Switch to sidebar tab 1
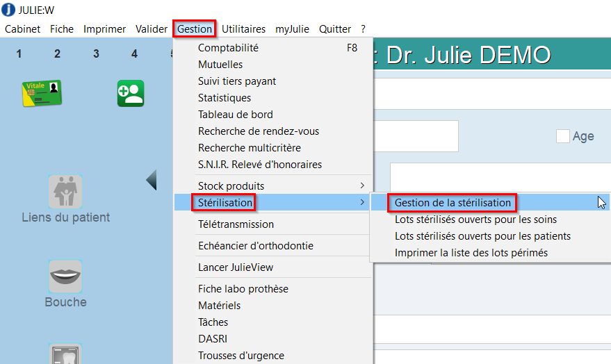 coord(19,53)
